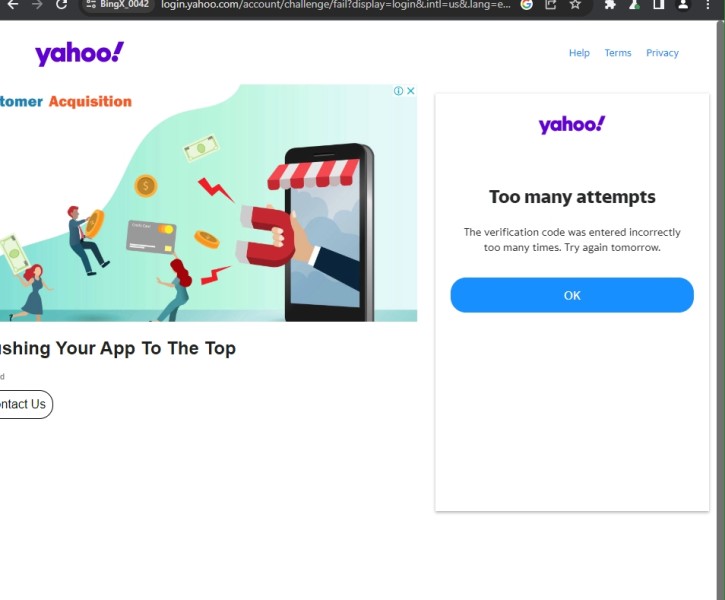Open the Privacy link
Screen dimensions: 725x600
click(662, 53)
